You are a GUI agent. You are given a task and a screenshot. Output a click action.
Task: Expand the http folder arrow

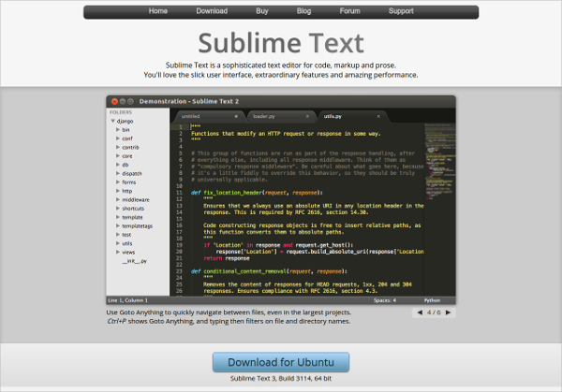[x=118, y=191]
